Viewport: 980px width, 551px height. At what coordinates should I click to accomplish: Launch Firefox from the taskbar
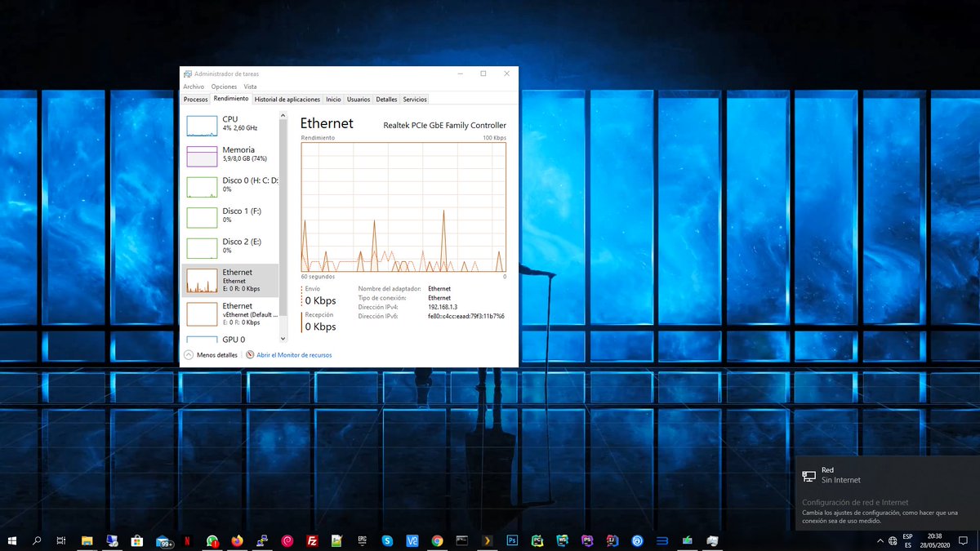coord(237,540)
